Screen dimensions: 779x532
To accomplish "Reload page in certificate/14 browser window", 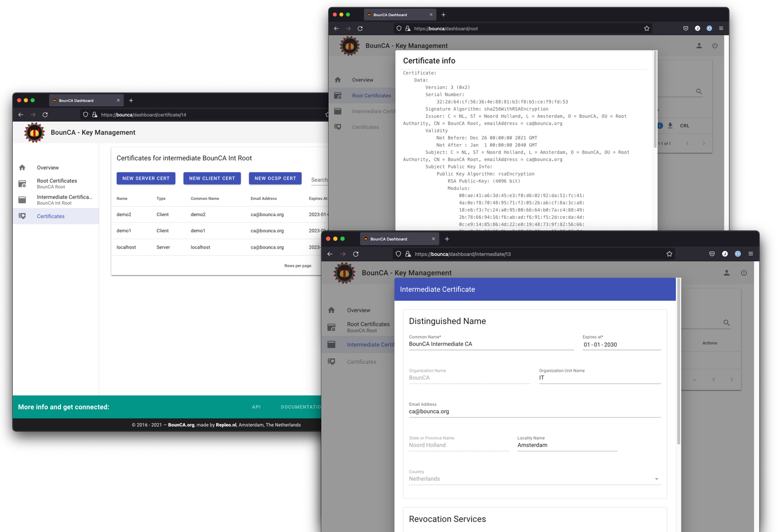I will pos(45,115).
